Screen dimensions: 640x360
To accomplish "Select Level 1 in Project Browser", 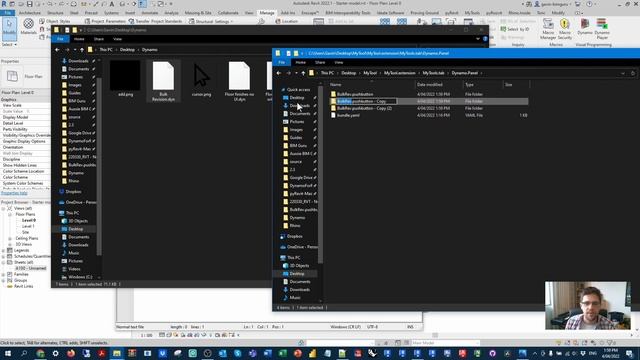I will tap(28, 226).
